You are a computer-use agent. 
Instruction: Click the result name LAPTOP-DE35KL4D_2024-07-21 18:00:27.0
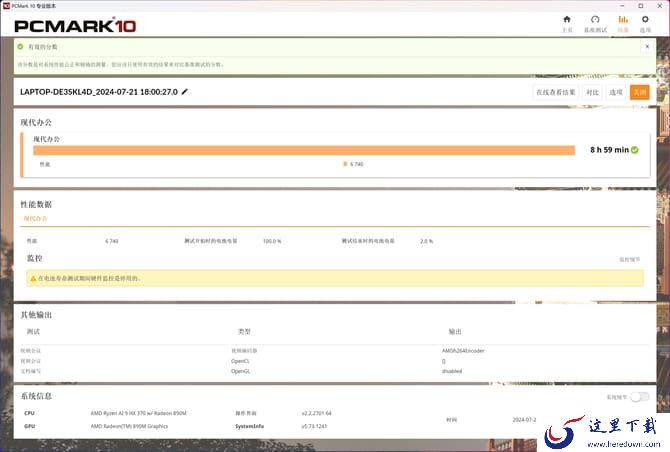[99, 92]
